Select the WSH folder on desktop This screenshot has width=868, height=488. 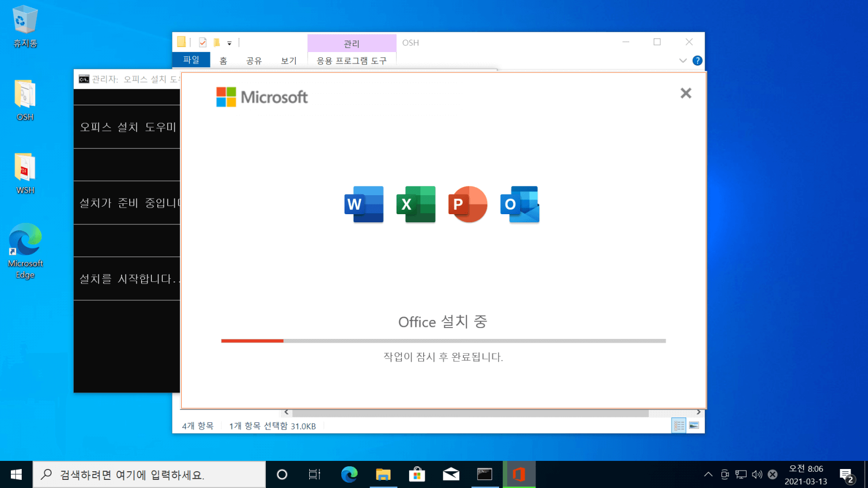(x=25, y=174)
